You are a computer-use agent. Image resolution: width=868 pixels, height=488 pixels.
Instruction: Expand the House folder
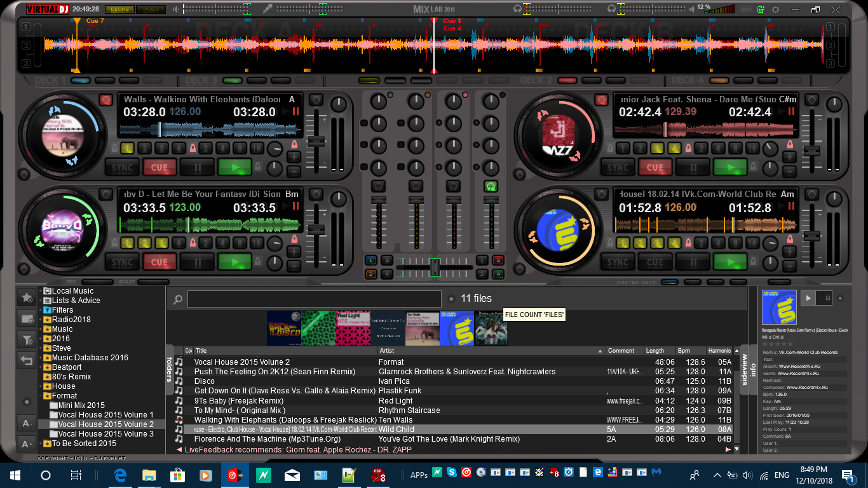41,386
